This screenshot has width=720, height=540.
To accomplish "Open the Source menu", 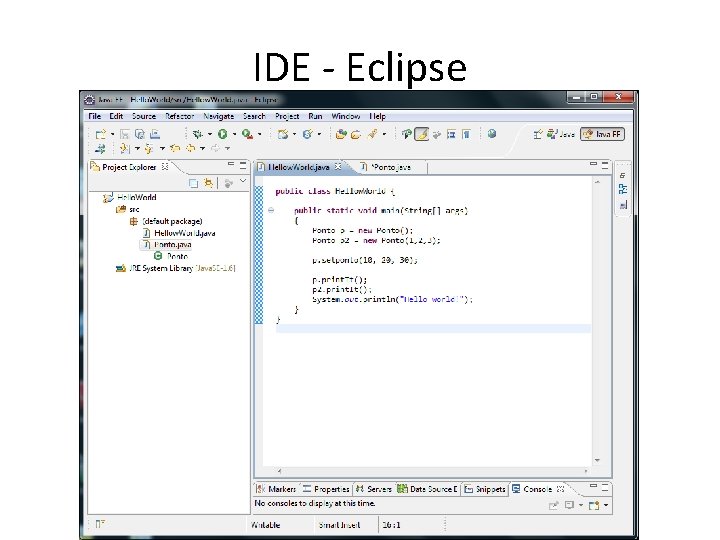I will [144, 116].
